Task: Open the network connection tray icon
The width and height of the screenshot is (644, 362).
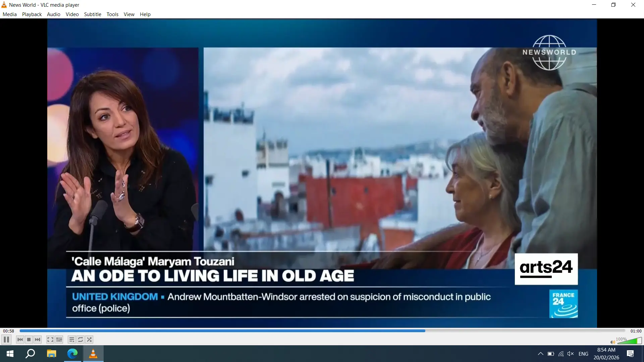Action: [561, 354]
